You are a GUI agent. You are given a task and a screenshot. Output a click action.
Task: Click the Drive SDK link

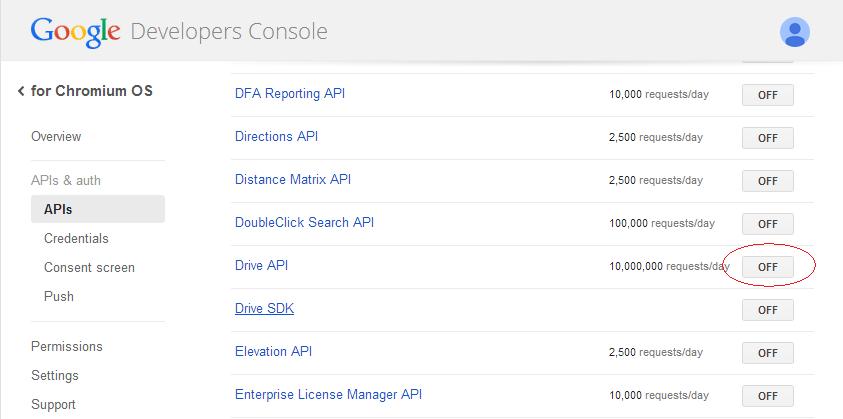[264, 309]
